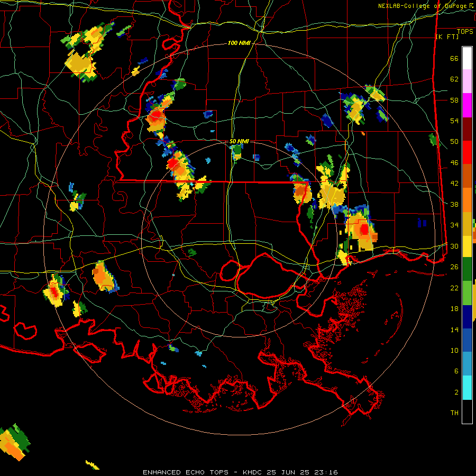This screenshot has width=476, height=476.
Task: Click the '50' legend label
Action: tap(454, 142)
